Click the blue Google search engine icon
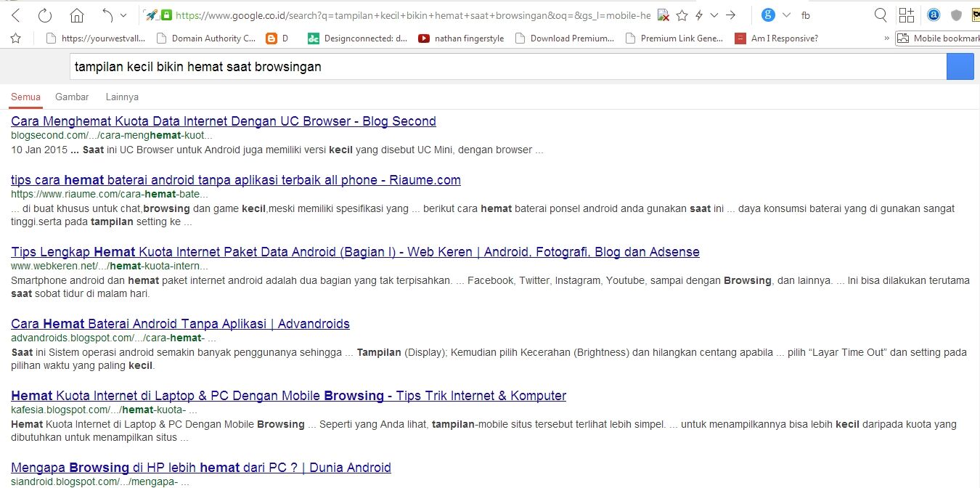The height and width of the screenshot is (488, 980). [x=768, y=15]
